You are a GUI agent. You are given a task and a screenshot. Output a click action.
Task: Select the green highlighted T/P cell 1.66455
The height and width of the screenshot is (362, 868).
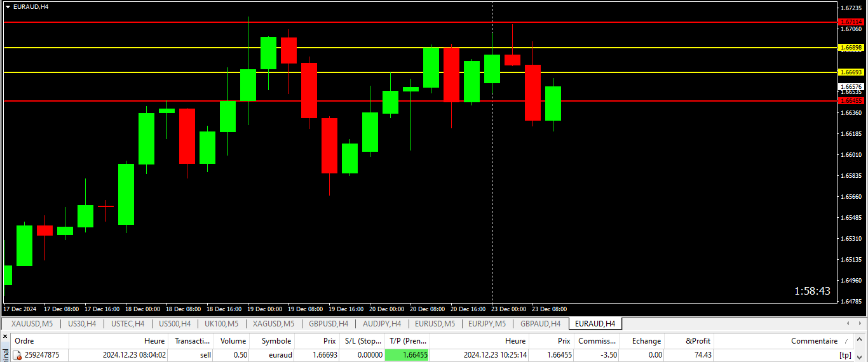[407, 355]
